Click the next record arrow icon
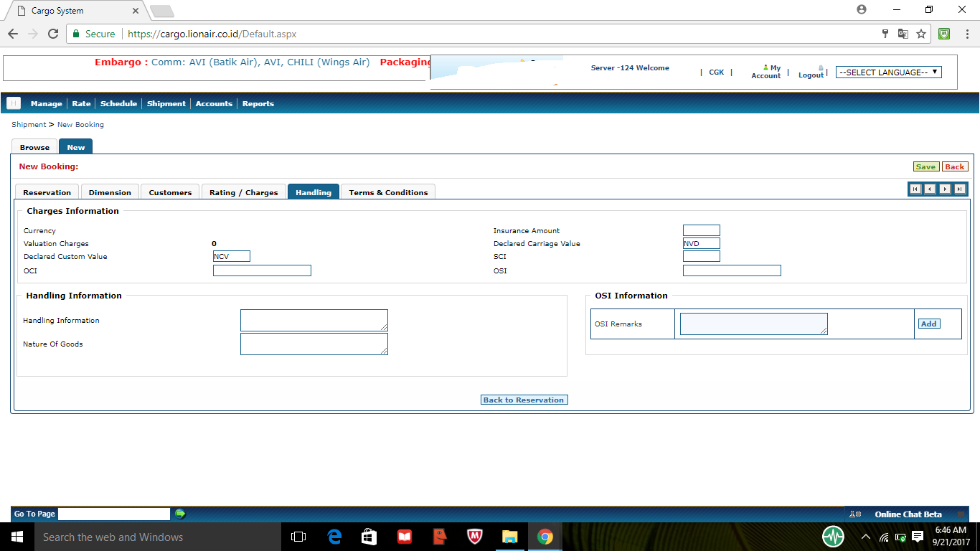The image size is (980, 551). click(945, 189)
